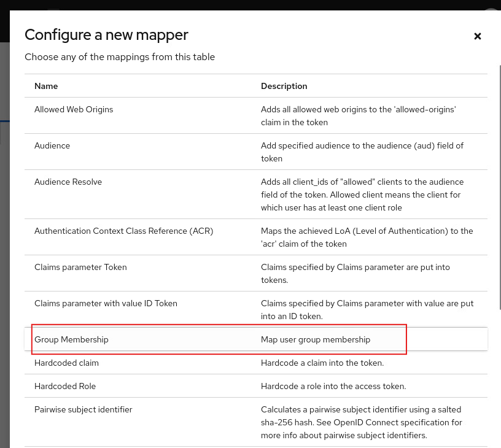
Task: Select the Hardcoded claim mapper
Action: pos(256,363)
